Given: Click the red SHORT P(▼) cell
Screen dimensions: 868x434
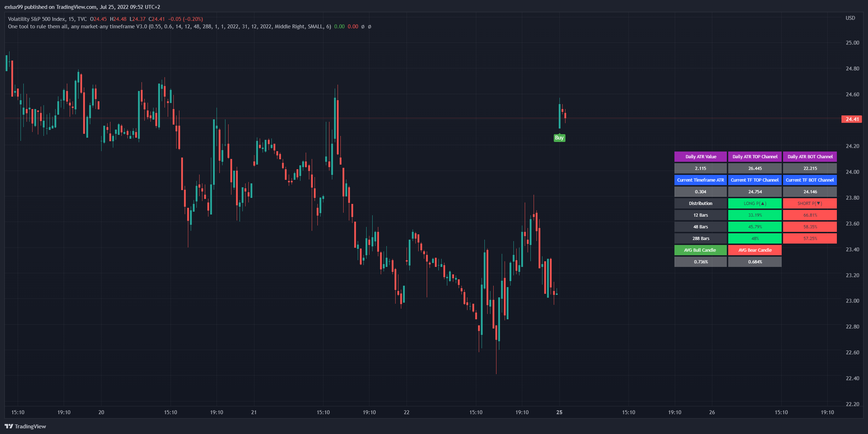Looking at the screenshot, I should 810,204.
